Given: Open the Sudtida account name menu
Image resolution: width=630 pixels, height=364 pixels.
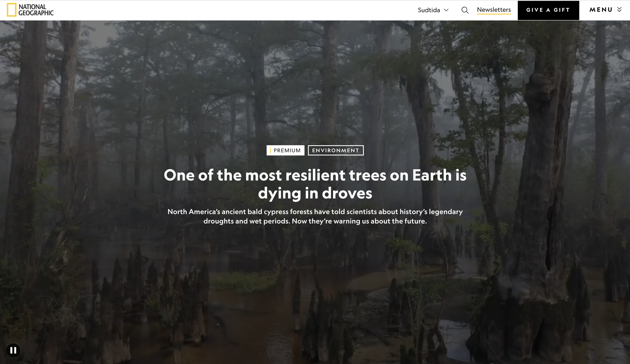Looking at the screenshot, I should coord(429,10).
